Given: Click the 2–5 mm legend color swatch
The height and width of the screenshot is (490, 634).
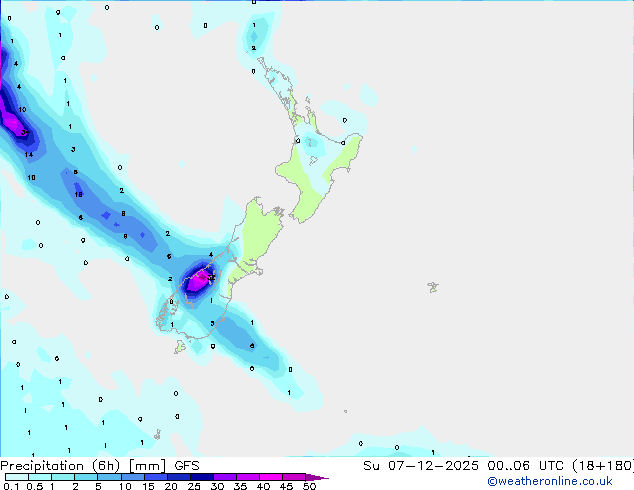Looking at the screenshot, I should [x=86, y=477].
